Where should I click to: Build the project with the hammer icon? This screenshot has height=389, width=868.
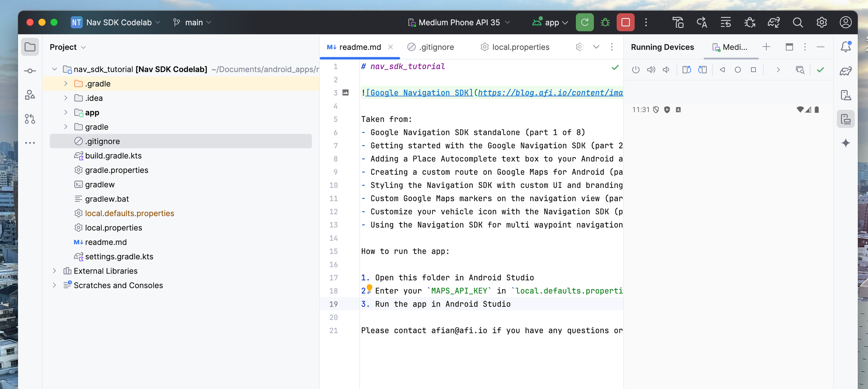tap(678, 22)
